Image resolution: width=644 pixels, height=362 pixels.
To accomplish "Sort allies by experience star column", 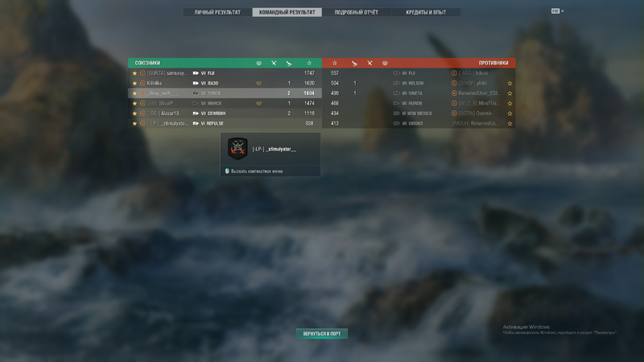I will pos(309,63).
